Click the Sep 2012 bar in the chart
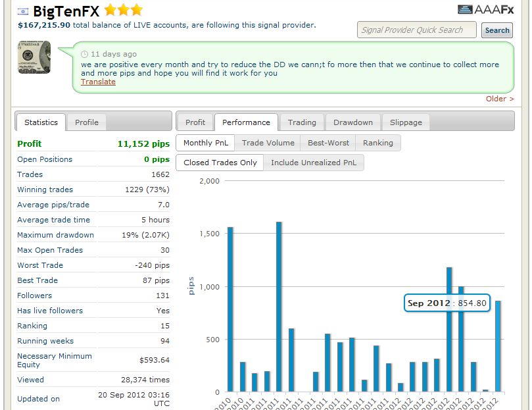 click(498, 346)
